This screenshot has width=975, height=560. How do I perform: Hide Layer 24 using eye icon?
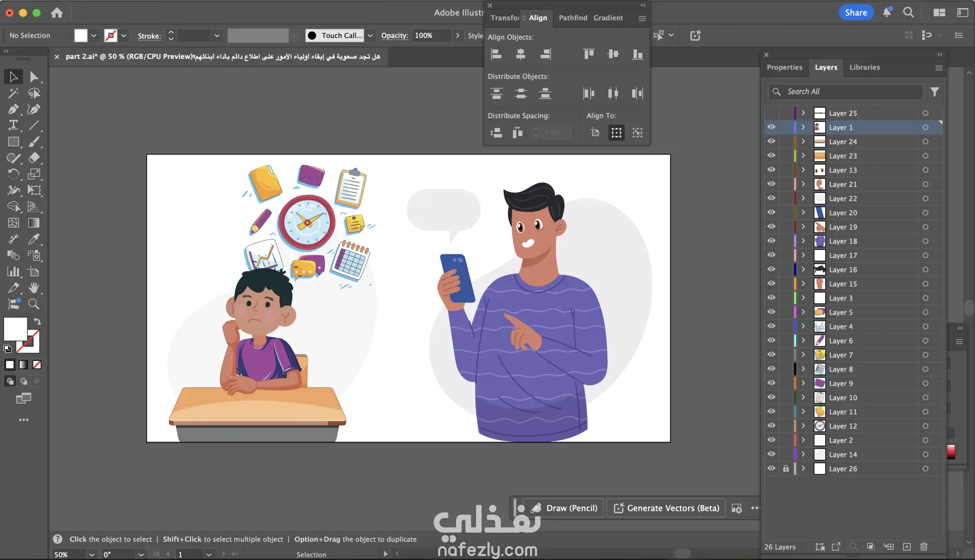(771, 142)
